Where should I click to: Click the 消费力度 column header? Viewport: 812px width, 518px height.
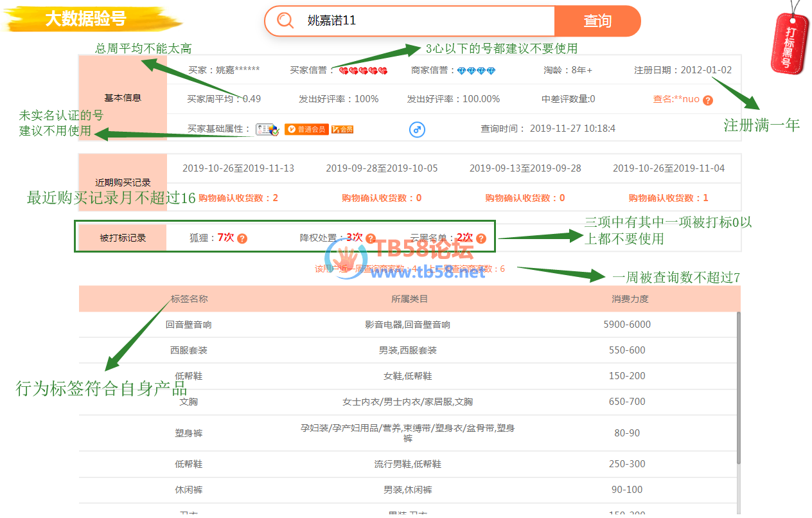tap(630, 299)
